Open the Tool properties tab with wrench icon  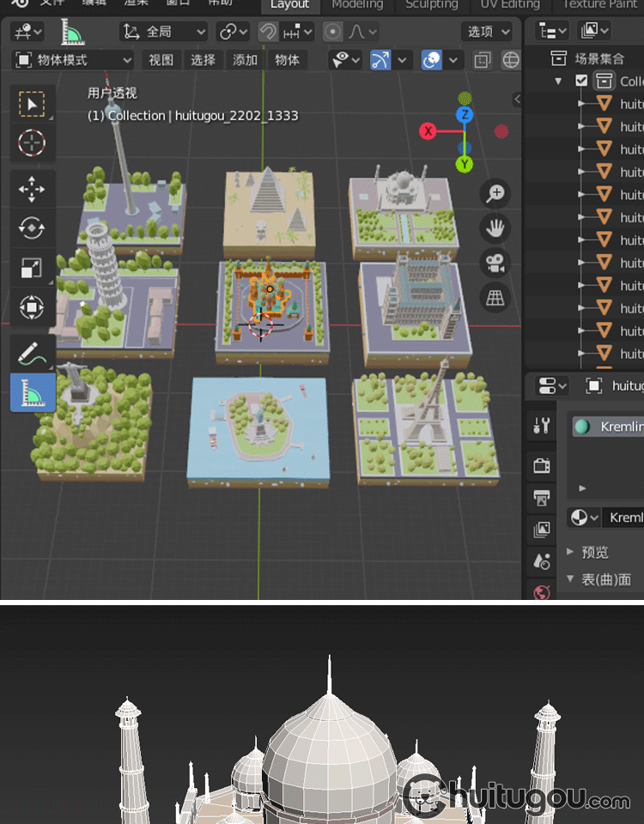pos(542,426)
